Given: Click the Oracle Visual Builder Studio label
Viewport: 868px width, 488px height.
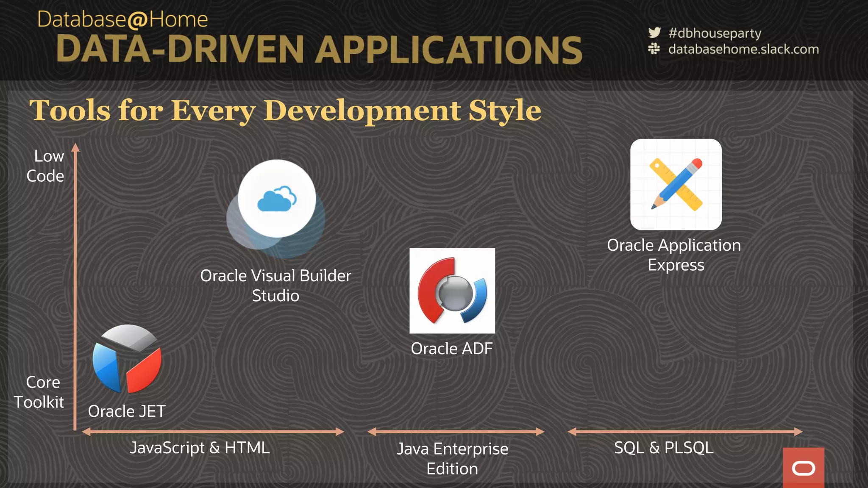Looking at the screenshot, I should (x=275, y=286).
